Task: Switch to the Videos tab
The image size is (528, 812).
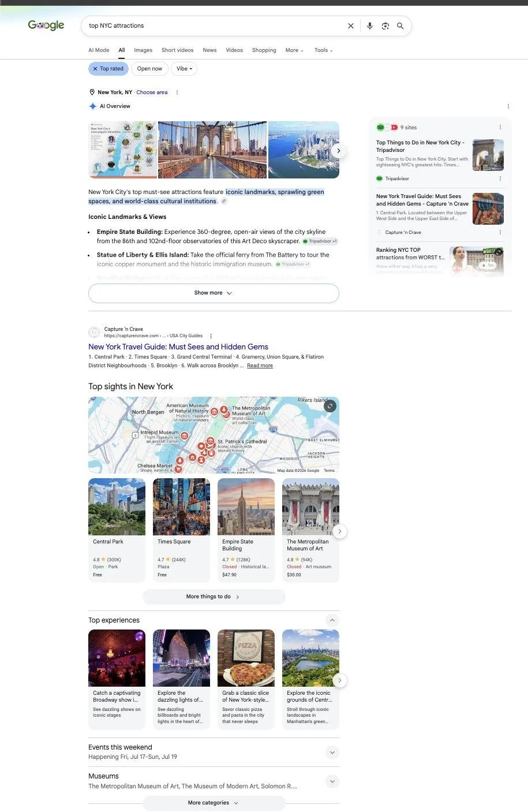Action: tap(234, 50)
